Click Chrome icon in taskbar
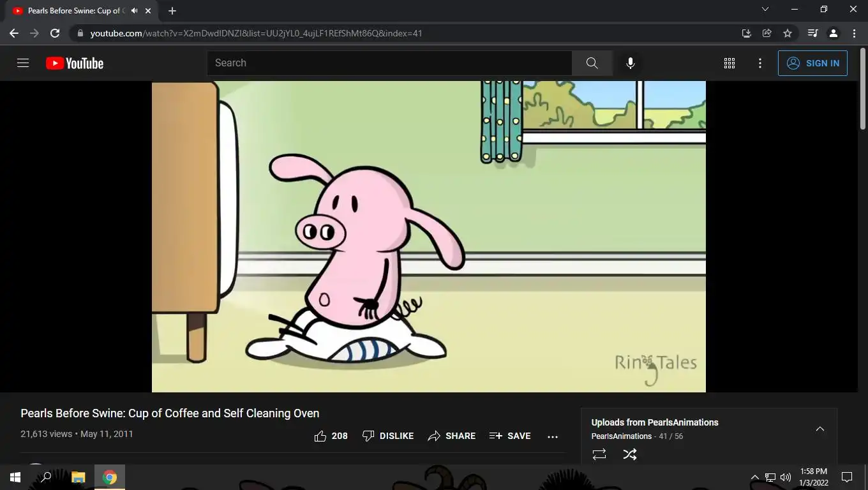 (x=110, y=477)
